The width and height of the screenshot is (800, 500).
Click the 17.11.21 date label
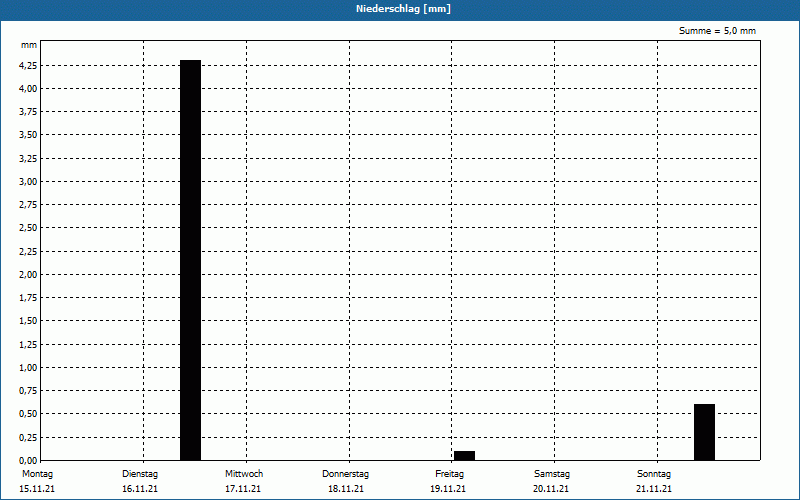pyautogui.click(x=243, y=489)
